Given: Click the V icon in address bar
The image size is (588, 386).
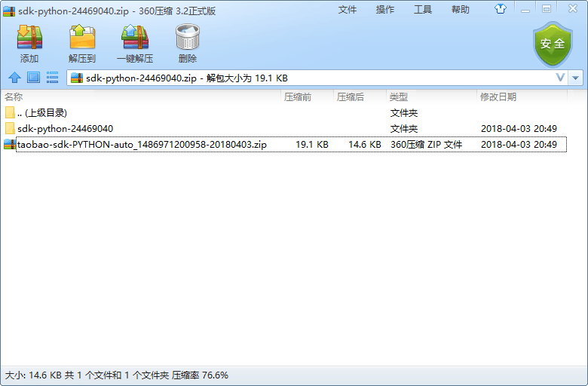Looking at the screenshot, I should [x=560, y=78].
